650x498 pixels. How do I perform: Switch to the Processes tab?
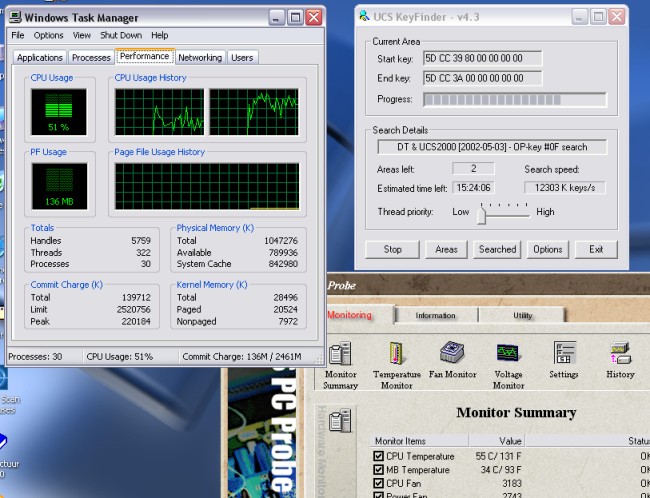click(x=91, y=58)
